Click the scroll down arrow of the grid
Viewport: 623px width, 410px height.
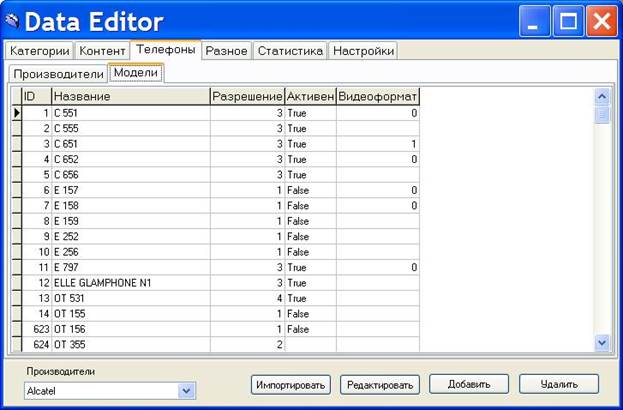602,342
